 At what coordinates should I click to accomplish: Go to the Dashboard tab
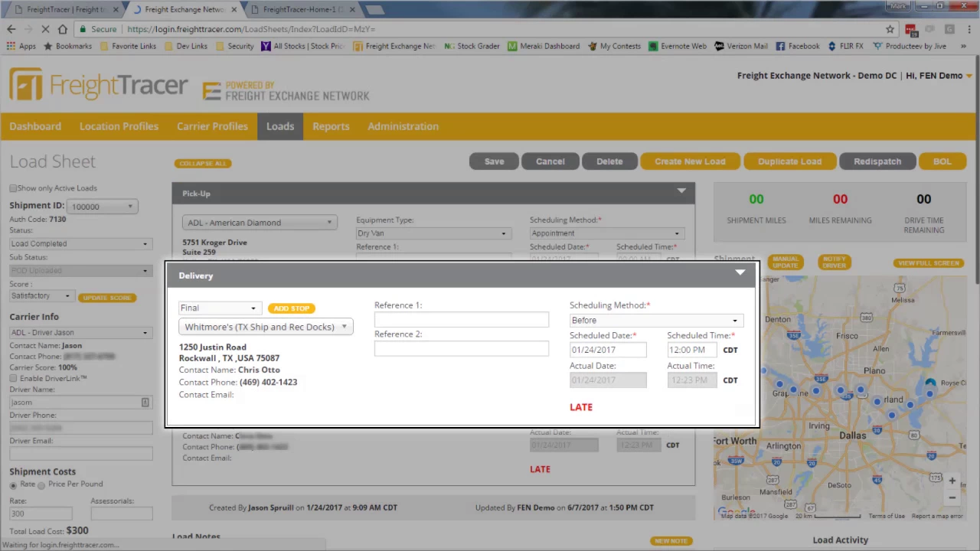(x=35, y=126)
